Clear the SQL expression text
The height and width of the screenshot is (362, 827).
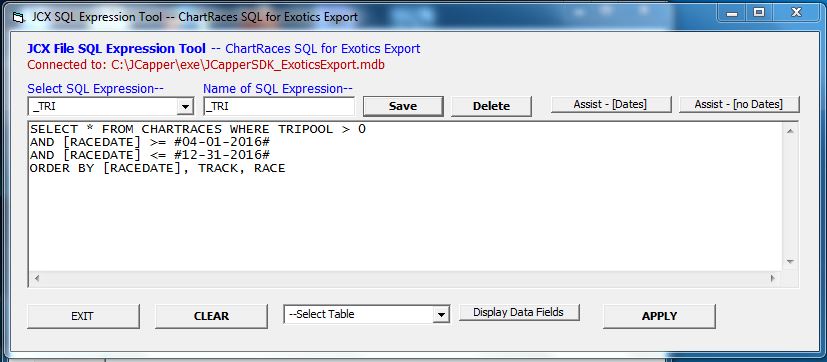coord(211,316)
